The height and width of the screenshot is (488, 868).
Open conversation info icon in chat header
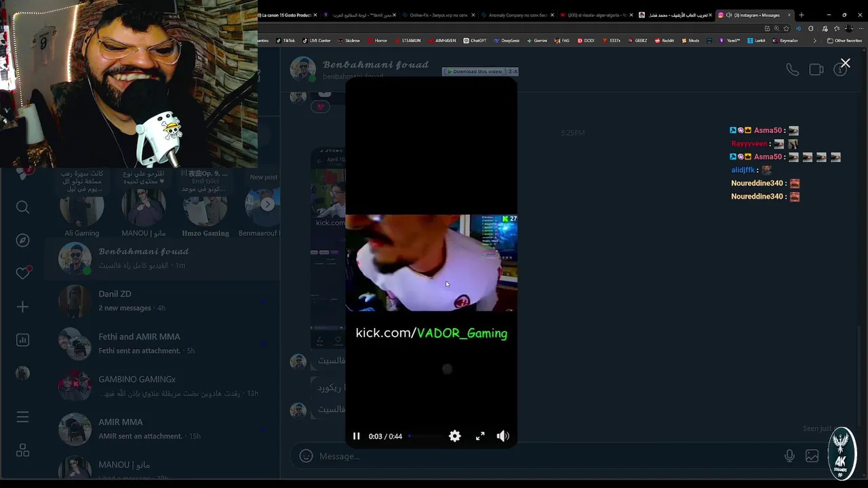point(840,69)
